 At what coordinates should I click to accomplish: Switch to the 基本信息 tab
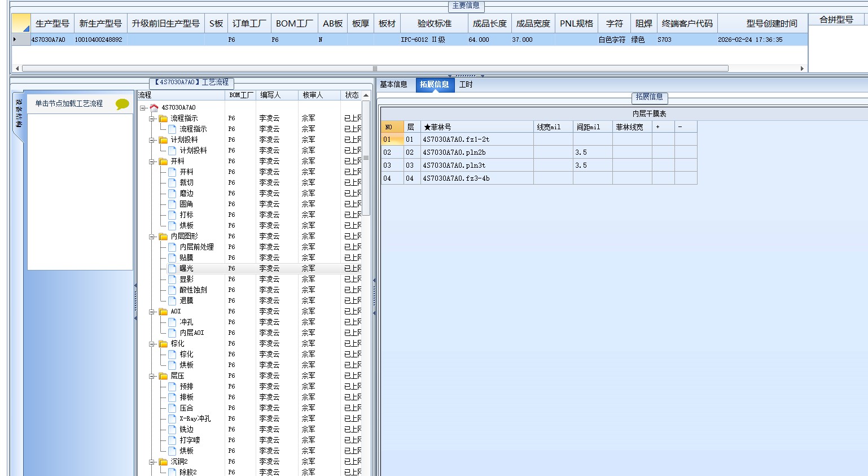[x=393, y=85]
